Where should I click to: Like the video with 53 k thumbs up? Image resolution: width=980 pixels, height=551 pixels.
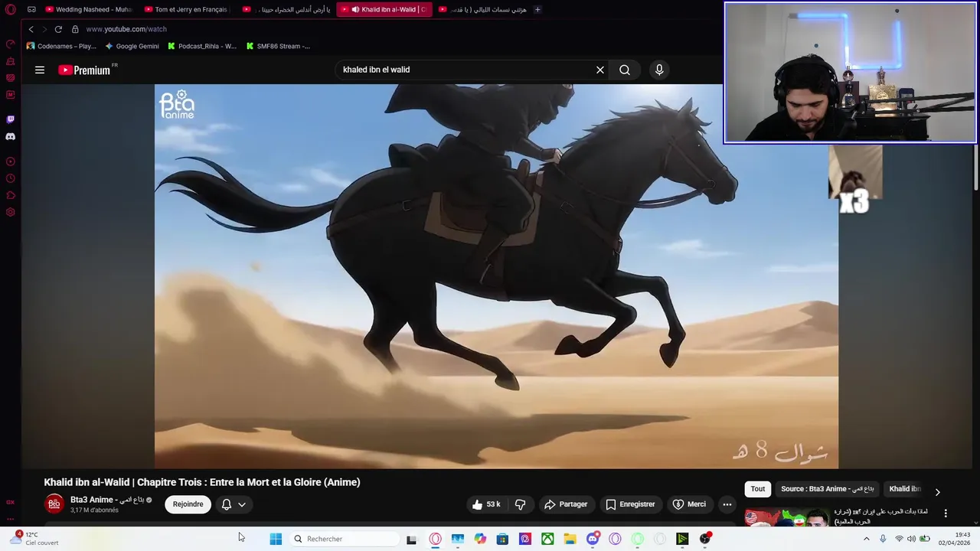pyautogui.click(x=486, y=504)
